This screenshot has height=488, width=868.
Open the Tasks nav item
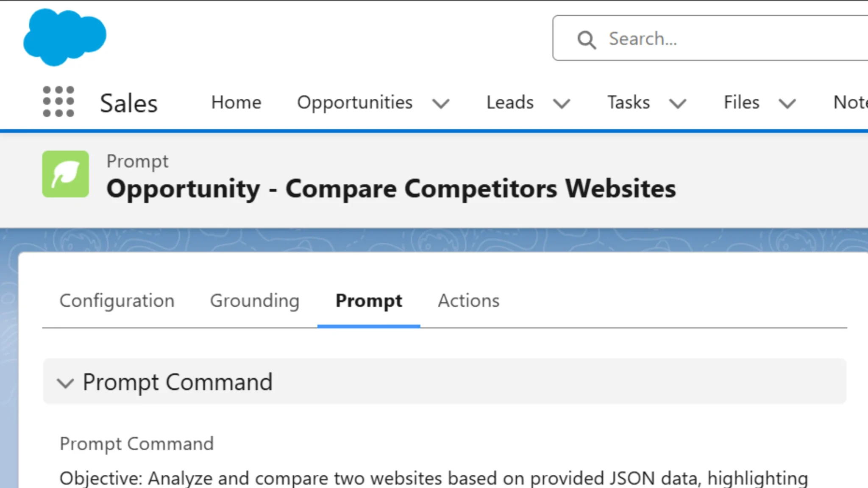(x=629, y=103)
